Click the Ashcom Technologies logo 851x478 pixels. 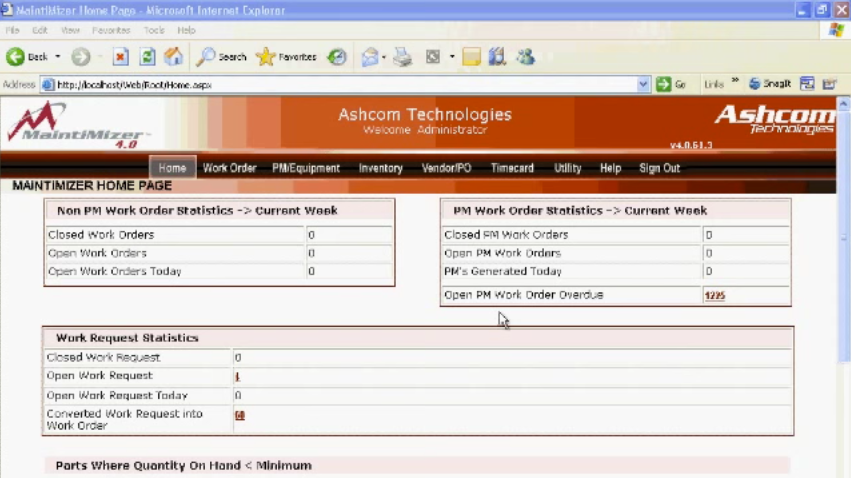coord(775,119)
